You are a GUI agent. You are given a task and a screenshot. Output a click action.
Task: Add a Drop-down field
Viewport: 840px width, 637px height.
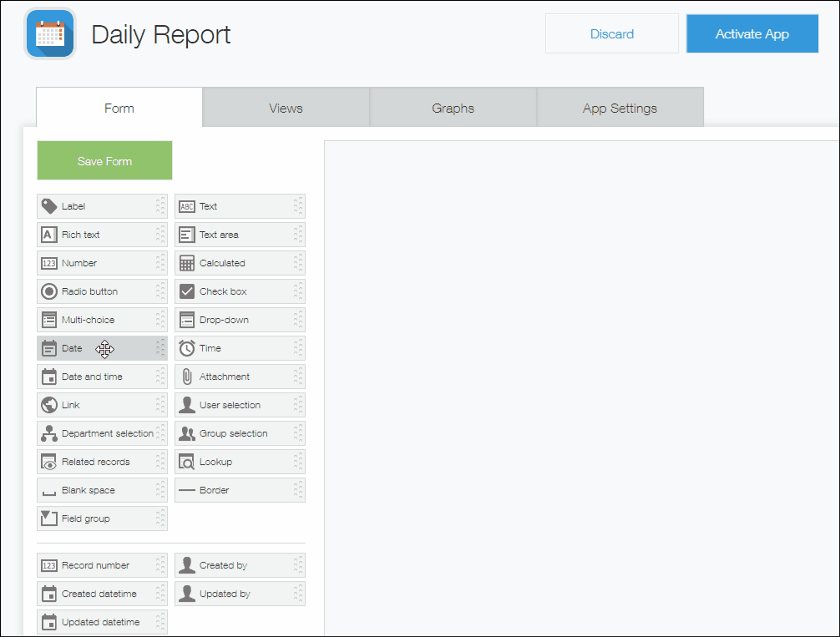pyautogui.click(x=240, y=320)
